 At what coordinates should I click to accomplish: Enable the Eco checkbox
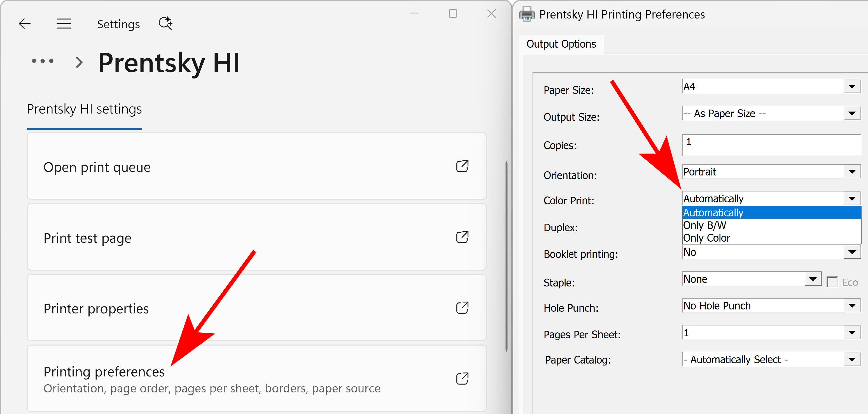point(832,282)
